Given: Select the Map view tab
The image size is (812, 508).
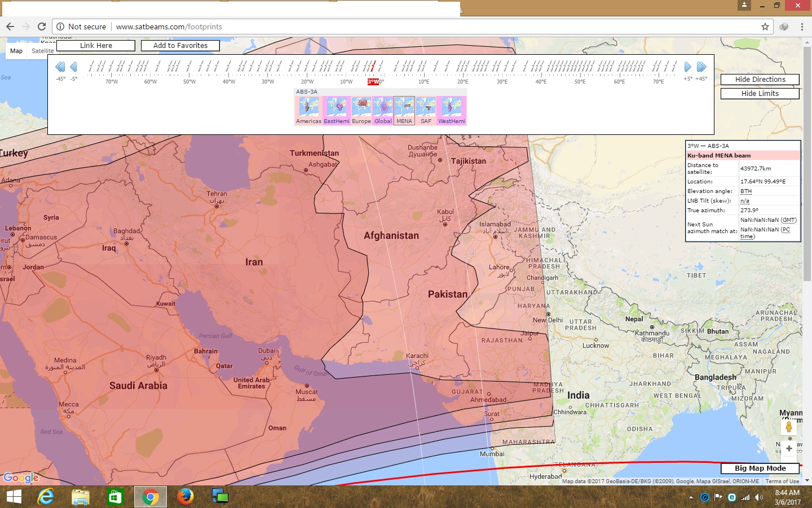Looking at the screenshot, I should point(16,51).
